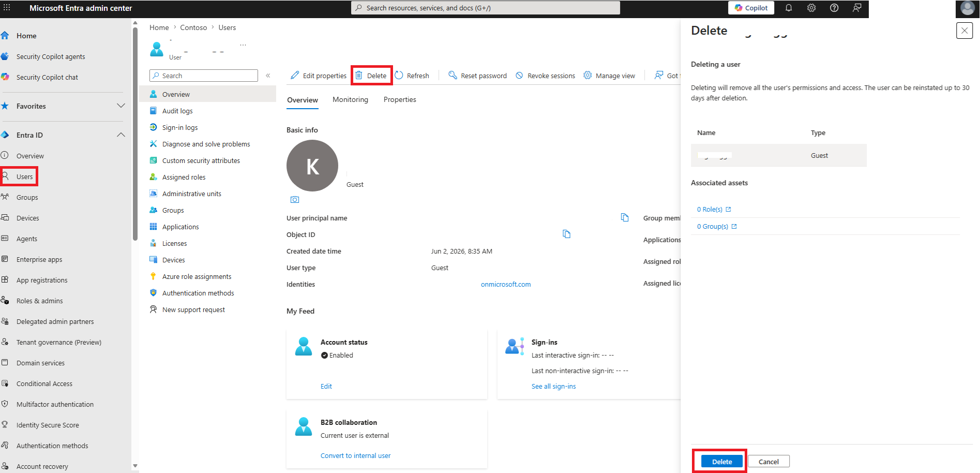Open Groups in left navigation
The width and height of the screenshot is (980, 473).
(27, 197)
